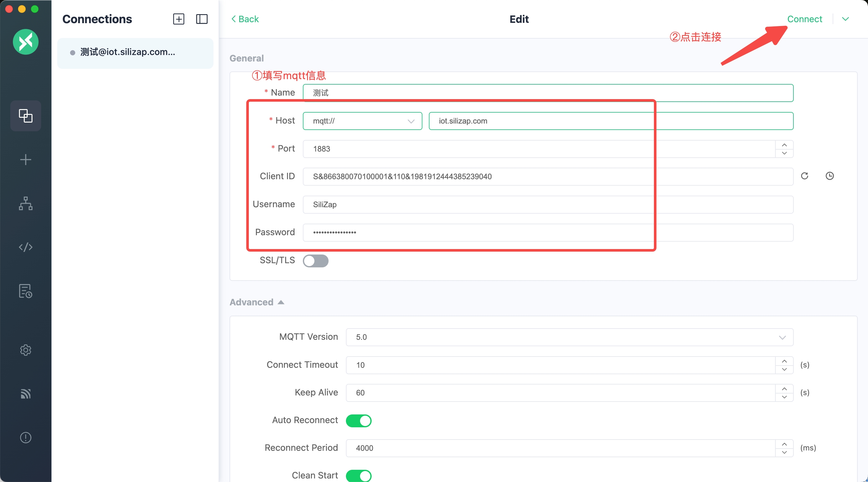This screenshot has width=868, height=482.
Task: Click the About info icon in sidebar
Action: (26, 438)
